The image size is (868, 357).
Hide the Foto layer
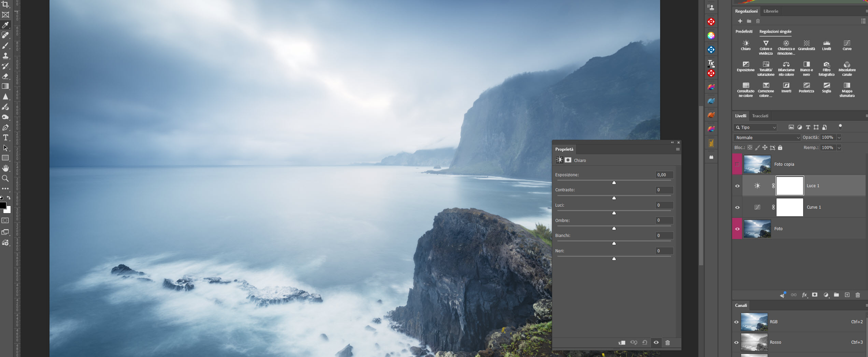(737, 229)
